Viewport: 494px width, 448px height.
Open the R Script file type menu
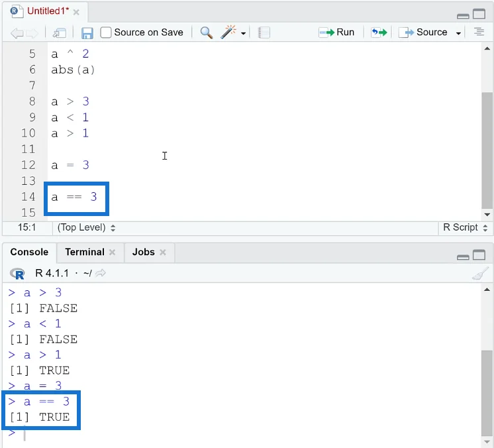pyautogui.click(x=465, y=227)
